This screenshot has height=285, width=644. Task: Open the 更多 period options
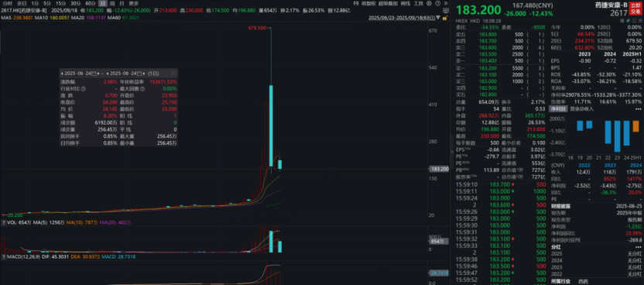[x=134, y=3]
